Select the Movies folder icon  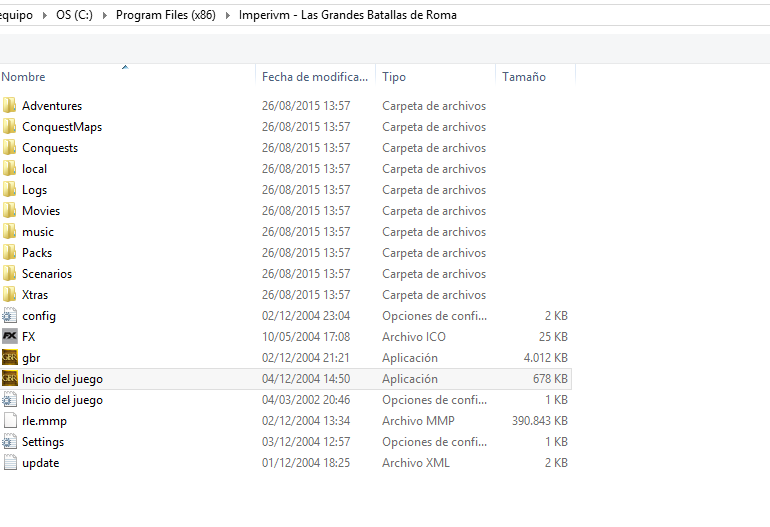point(9,210)
